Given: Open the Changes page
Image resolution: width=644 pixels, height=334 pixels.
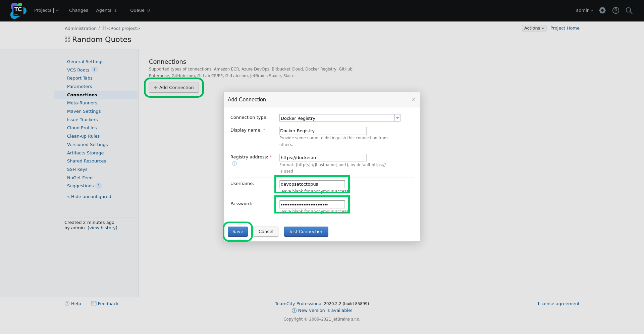Looking at the screenshot, I should pyautogui.click(x=78, y=10).
